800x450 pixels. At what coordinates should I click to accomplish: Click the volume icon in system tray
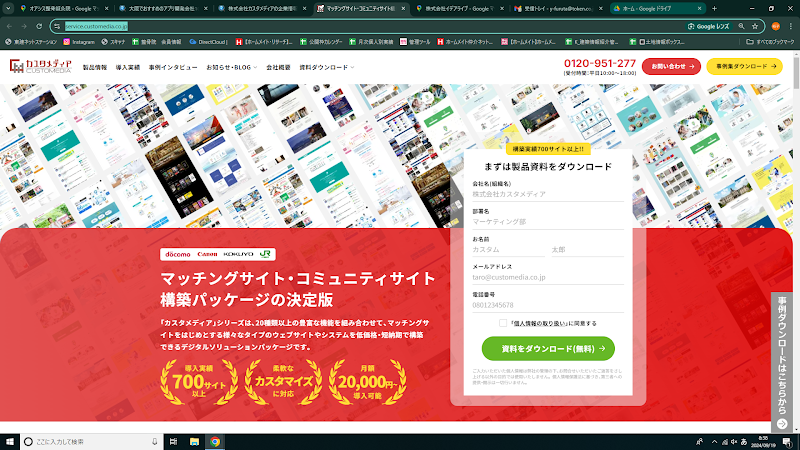coord(734,442)
